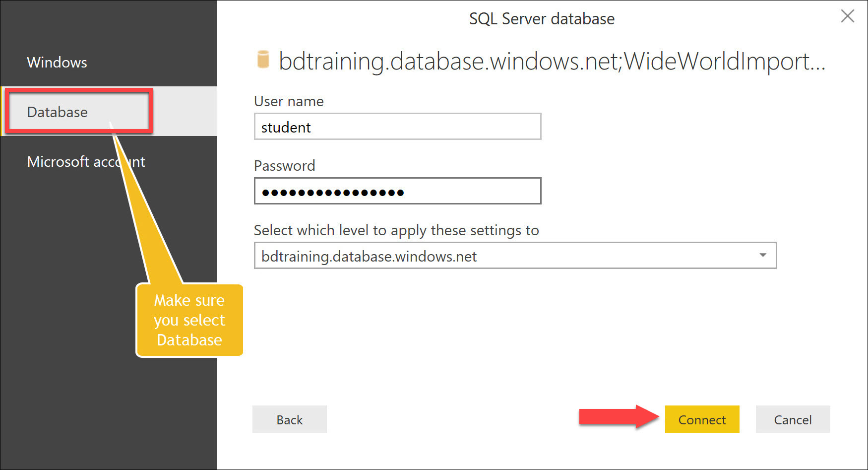Open the settings level dropdown
The image size is (868, 470).
pos(515,256)
